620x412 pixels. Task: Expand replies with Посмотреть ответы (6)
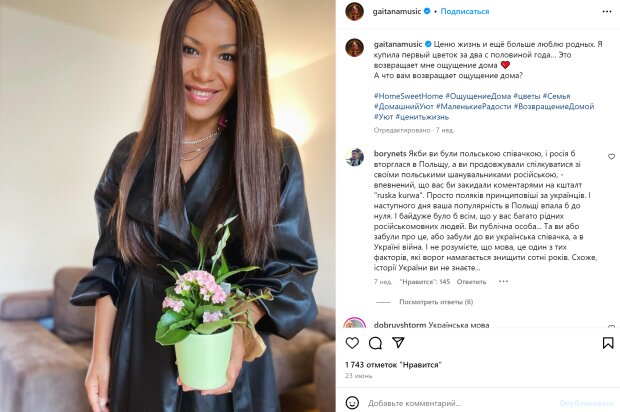coord(436,302)
